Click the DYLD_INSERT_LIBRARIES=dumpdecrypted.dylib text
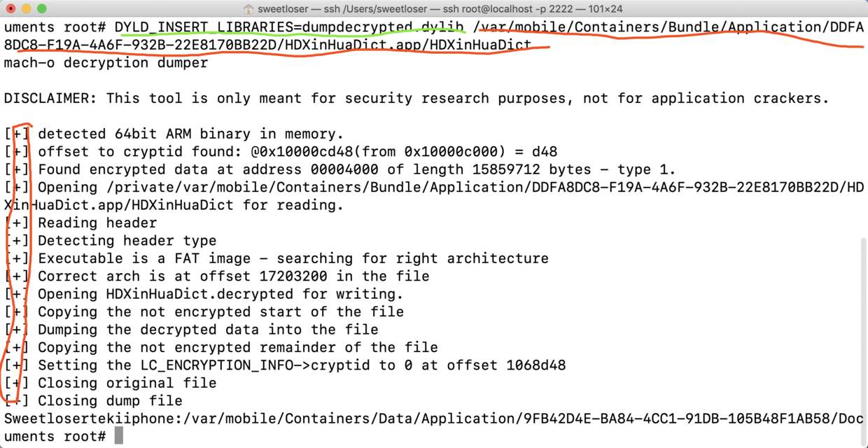Image resolution: width=868 pixels, height=448 pixels. [289, 27]
